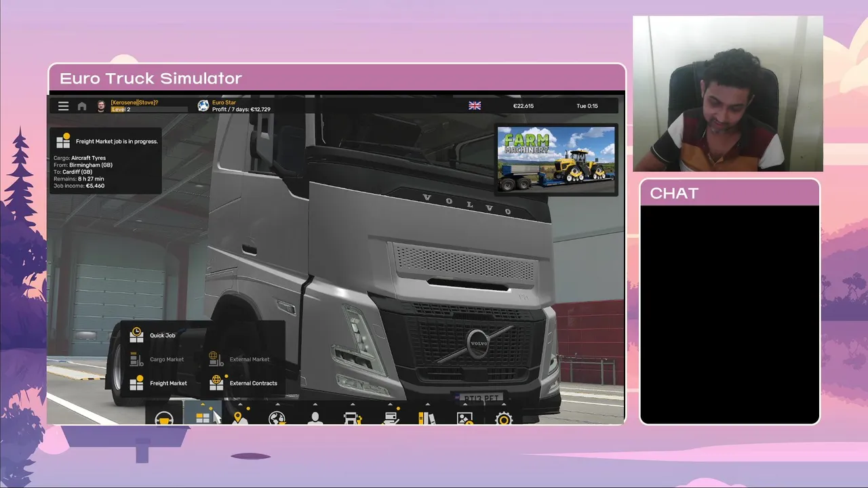Collapse arrow above job market icon
The height and width of the screenshot is (488, 868).
coord(202,405)
